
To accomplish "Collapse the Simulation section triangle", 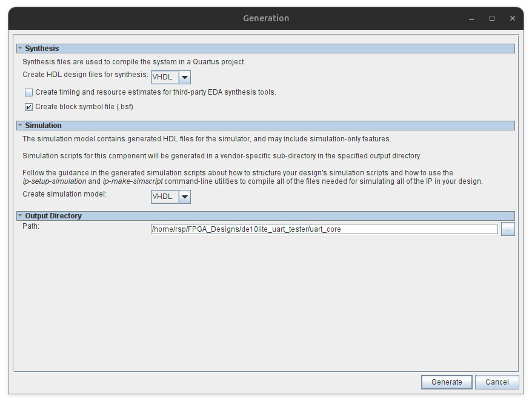I will [20, 126].
